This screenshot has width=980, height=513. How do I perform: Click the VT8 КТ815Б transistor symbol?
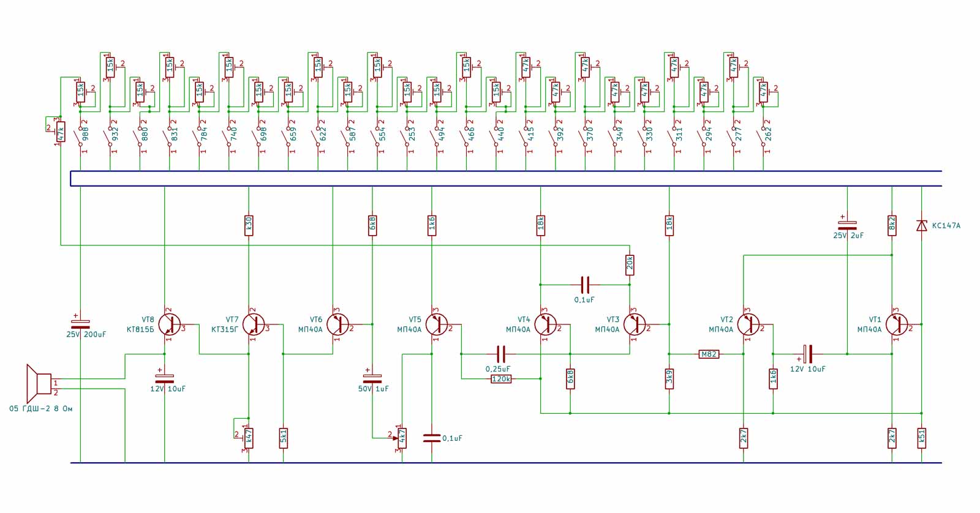point(169,324)
